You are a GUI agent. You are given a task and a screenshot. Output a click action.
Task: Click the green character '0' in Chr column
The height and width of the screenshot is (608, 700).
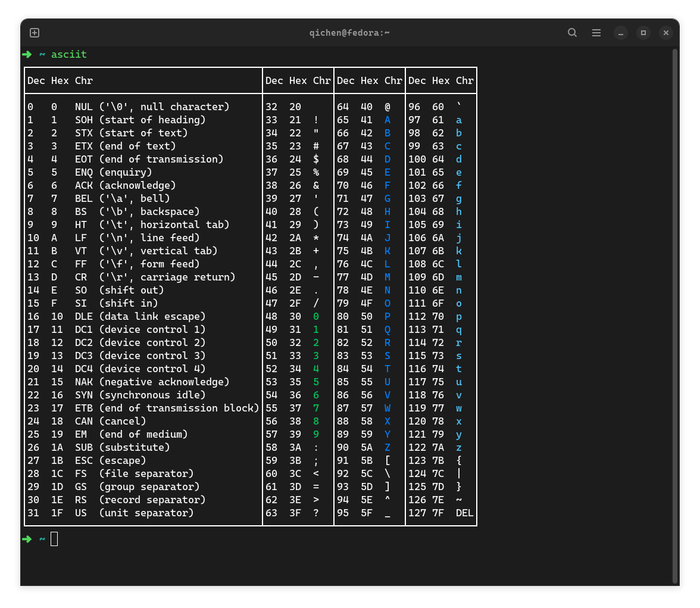316,316
